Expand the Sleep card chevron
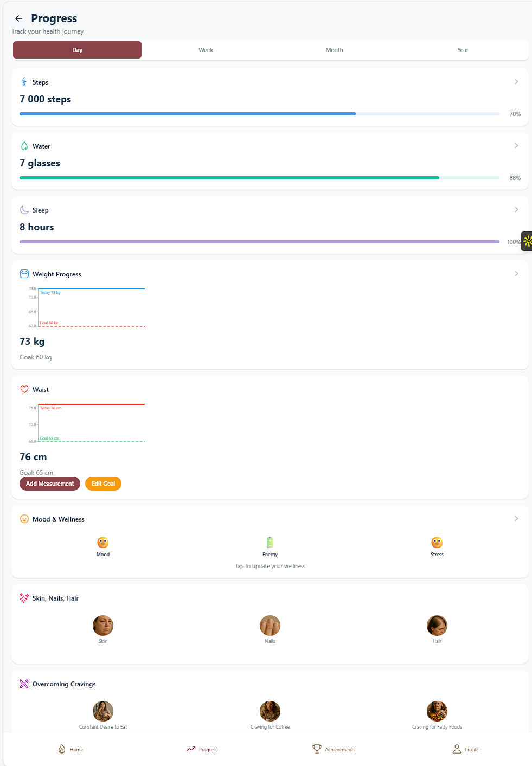Viewport: 532px width, 766px height. [x=516, y=210]
